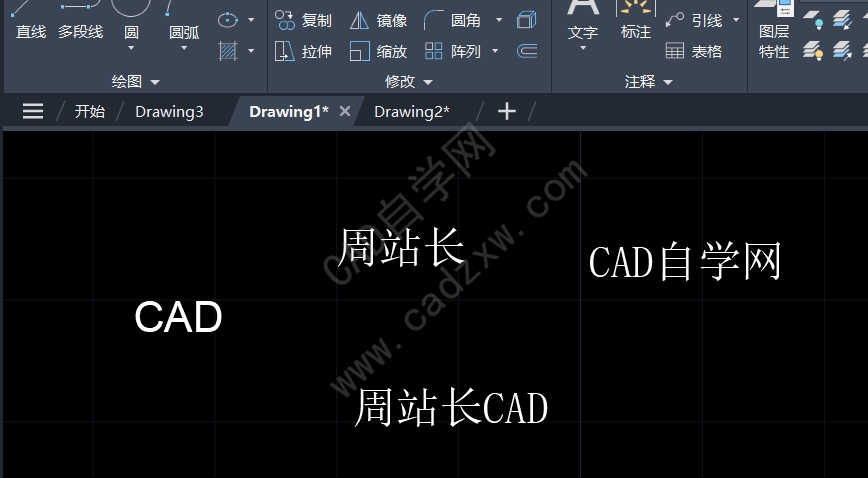Image resolution: width=868 pixels, height=478 pixels.
Task: Select the "CAD自学网" text object
Action: (x=685, y=260)
